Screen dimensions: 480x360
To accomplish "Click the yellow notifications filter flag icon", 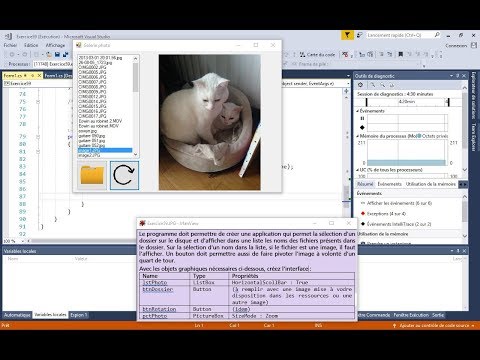I will coord(347,35).
